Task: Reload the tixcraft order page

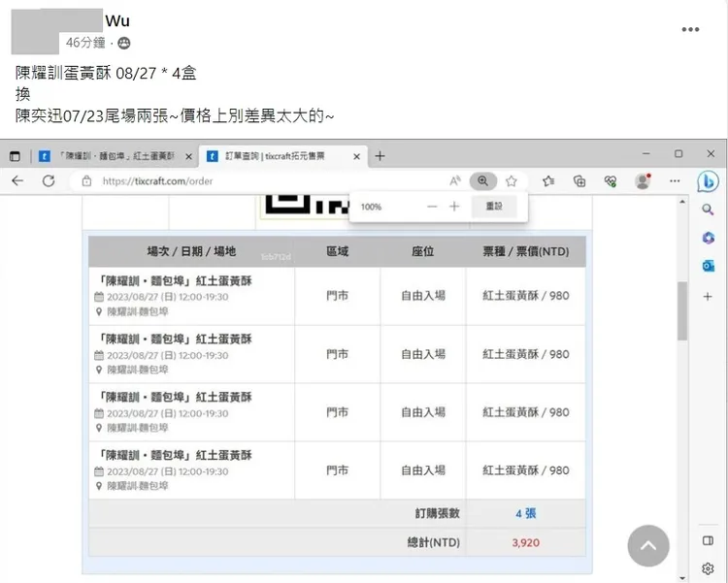Action: [49, 181]
